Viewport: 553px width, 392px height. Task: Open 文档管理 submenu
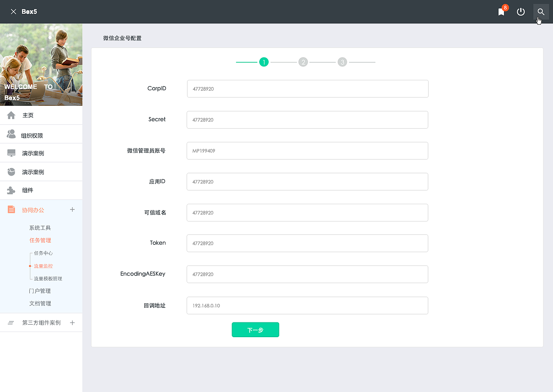click(40, 303)
